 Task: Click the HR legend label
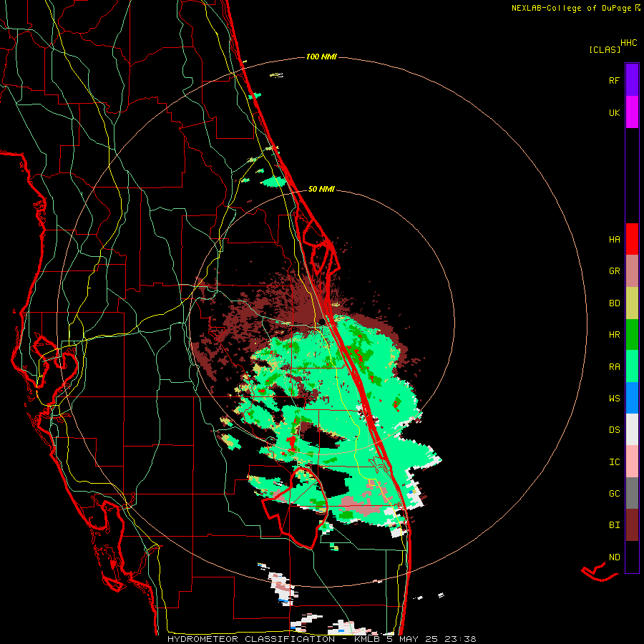click(614, 335)
